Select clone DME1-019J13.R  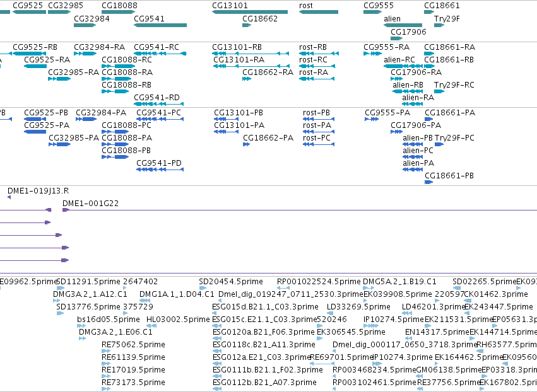9,197
